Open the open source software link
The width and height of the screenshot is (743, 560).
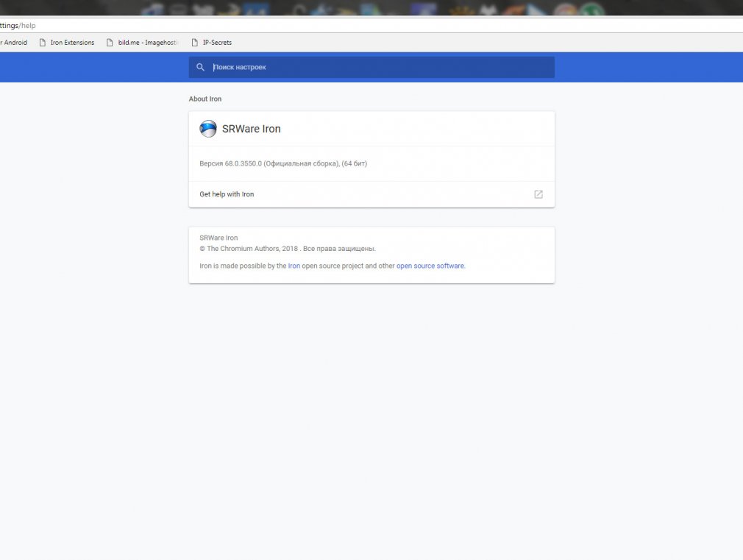tap(430, 266)
